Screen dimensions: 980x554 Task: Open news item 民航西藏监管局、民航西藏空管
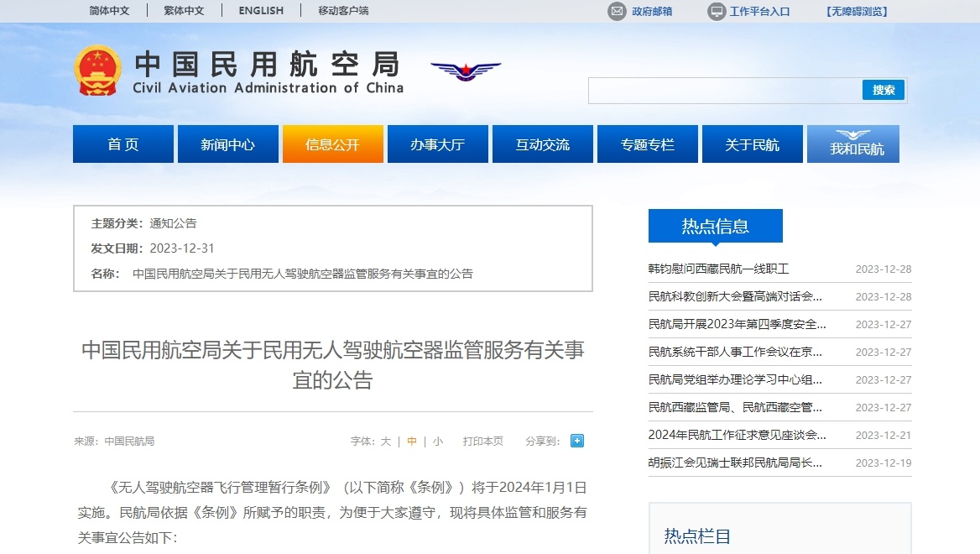(x=735, y=407)
